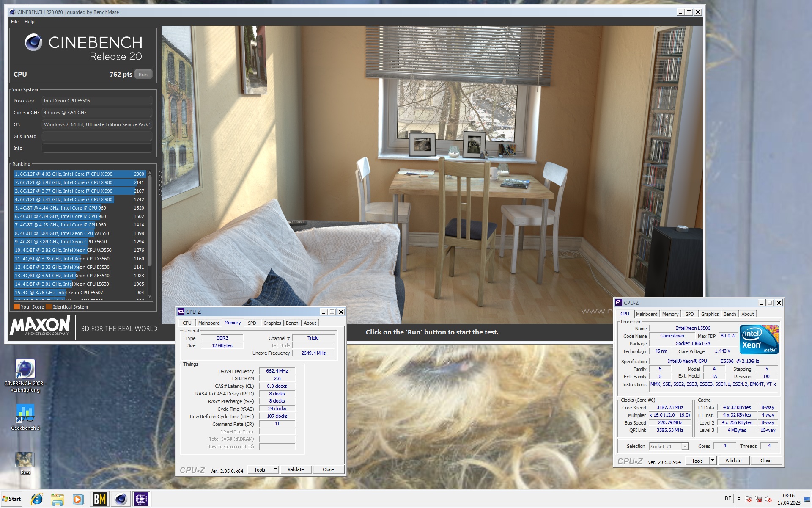Activate the CPU-Z chip taskbar icon
Image resolution: width=812 pixels, height=508 pixels.
click(141, 499)
